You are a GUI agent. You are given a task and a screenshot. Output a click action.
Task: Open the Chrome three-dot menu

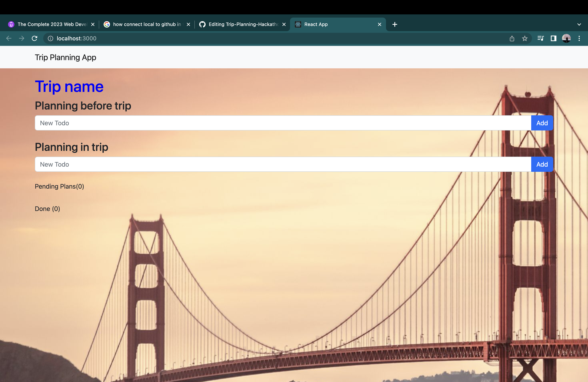pyautogui.click(x=579, y=38)
